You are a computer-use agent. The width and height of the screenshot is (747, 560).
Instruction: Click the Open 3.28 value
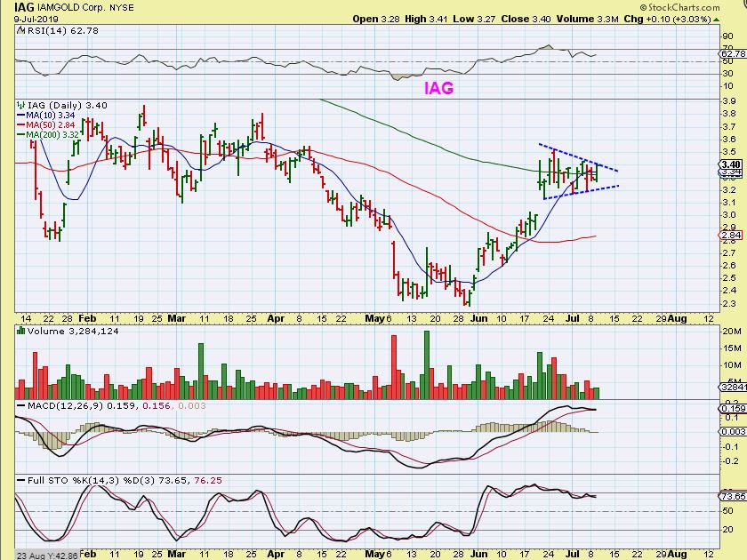click(x=376, y=19)
